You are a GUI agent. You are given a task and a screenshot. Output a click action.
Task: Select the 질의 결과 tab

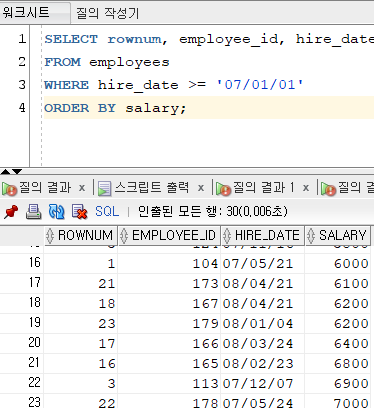(45, 188)
